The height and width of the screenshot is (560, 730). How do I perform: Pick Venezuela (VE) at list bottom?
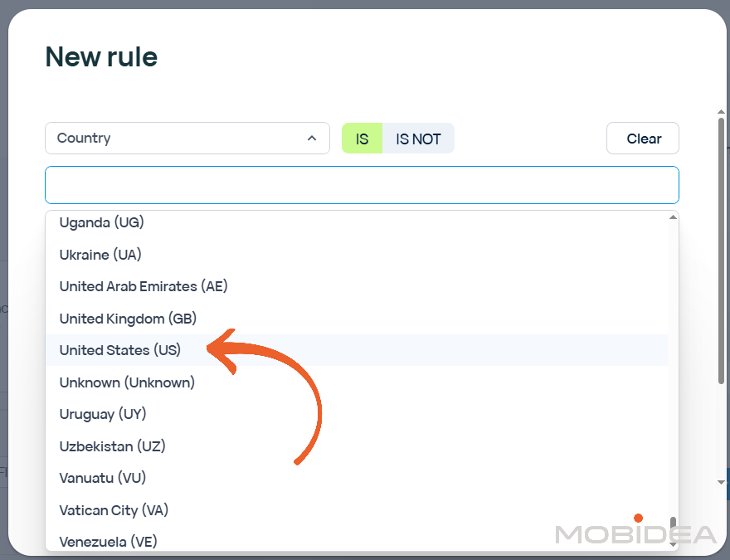click(108, 541)
